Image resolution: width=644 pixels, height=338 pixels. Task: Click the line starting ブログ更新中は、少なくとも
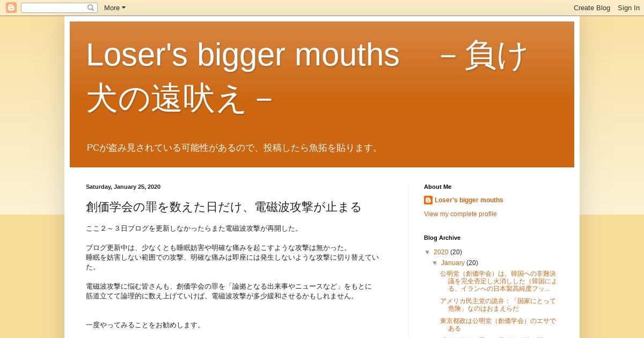(x=218, y=248)
